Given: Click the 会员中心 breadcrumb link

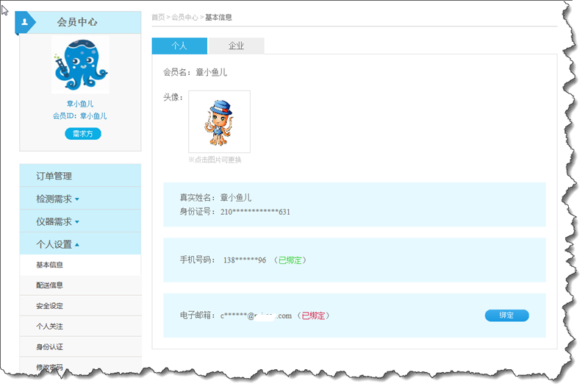Looking at the screenshot, I should coord(184,17).
